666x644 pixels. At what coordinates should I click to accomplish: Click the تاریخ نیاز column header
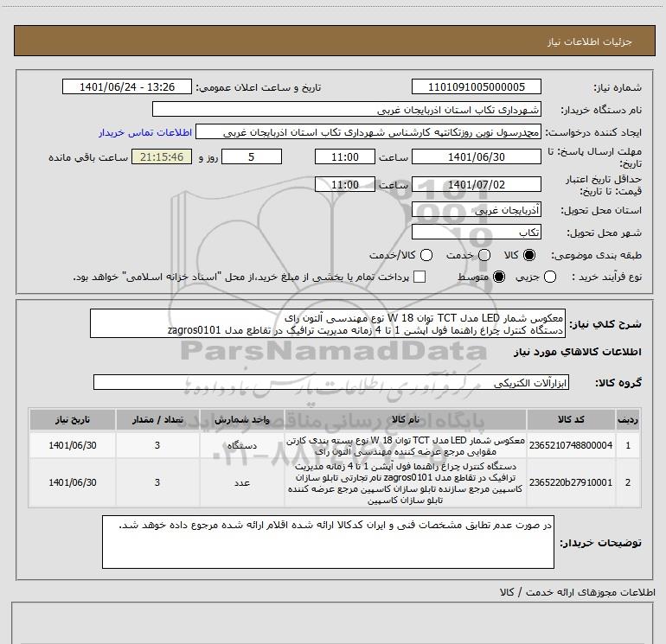click(x=72, y=419)
